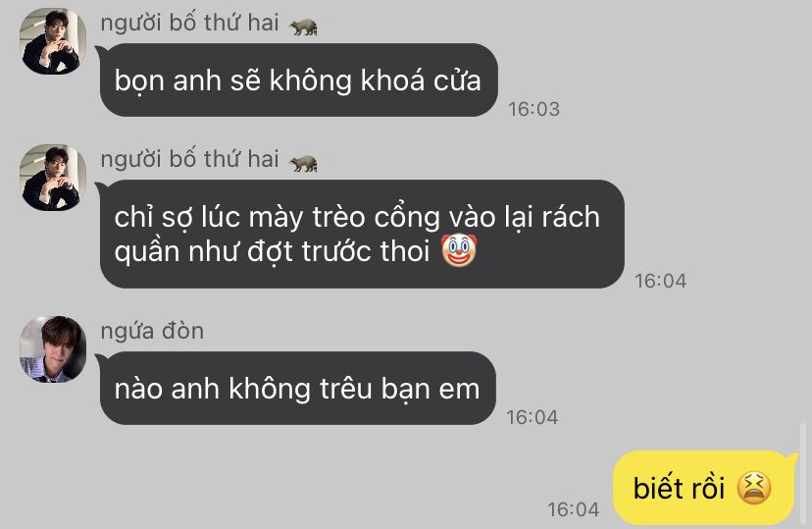Tap the 'quần như đợt trước thoi' text line
Screen dimensions: 812x529
click(273, 251)
